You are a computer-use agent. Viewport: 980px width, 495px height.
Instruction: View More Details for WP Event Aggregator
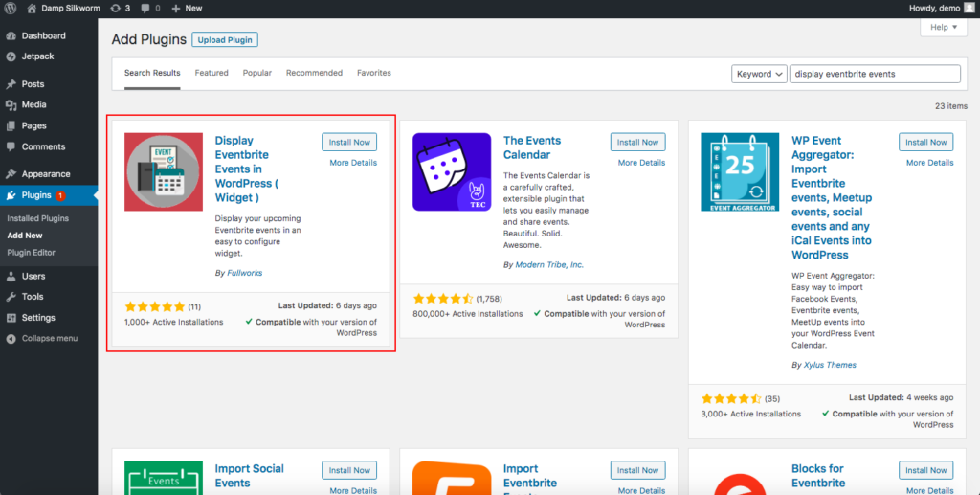(x=929, y=163)
